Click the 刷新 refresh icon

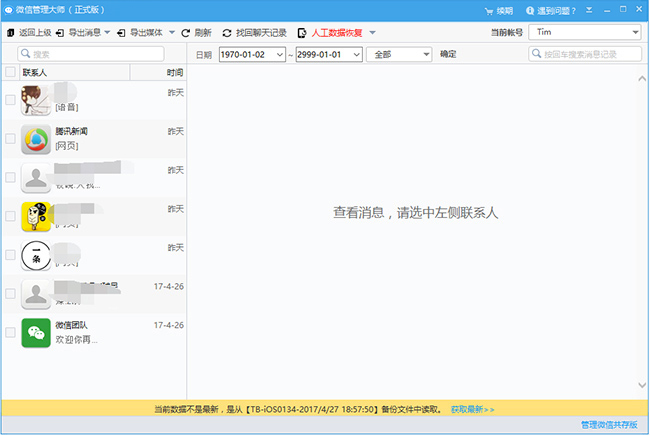coord(186,33)
